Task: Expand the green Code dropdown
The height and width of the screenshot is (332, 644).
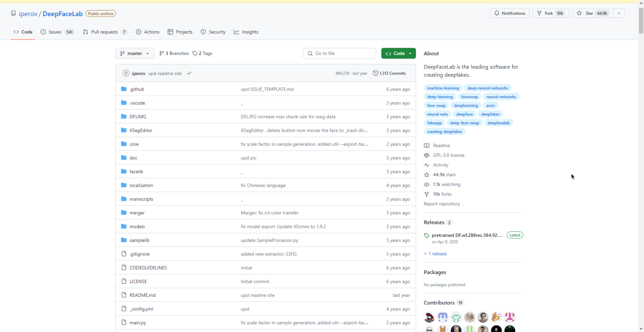Action: pyautogui.click(x=398, y=53)
